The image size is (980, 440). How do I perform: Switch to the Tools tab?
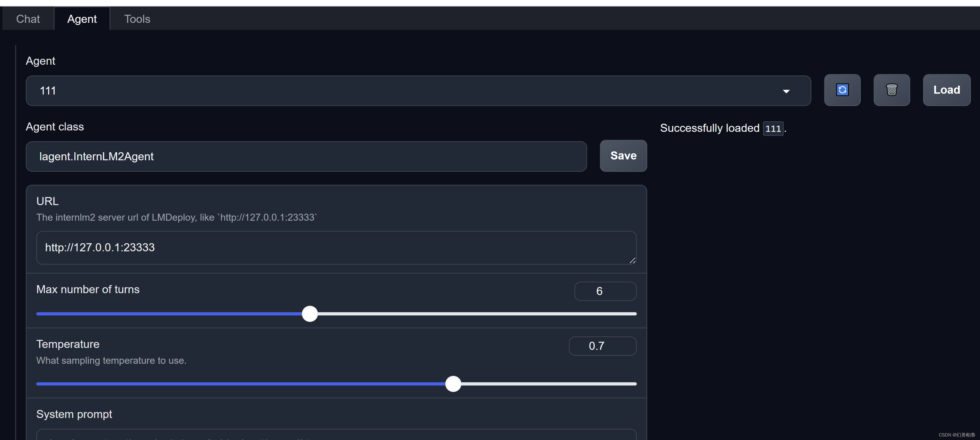coord(137,19)
